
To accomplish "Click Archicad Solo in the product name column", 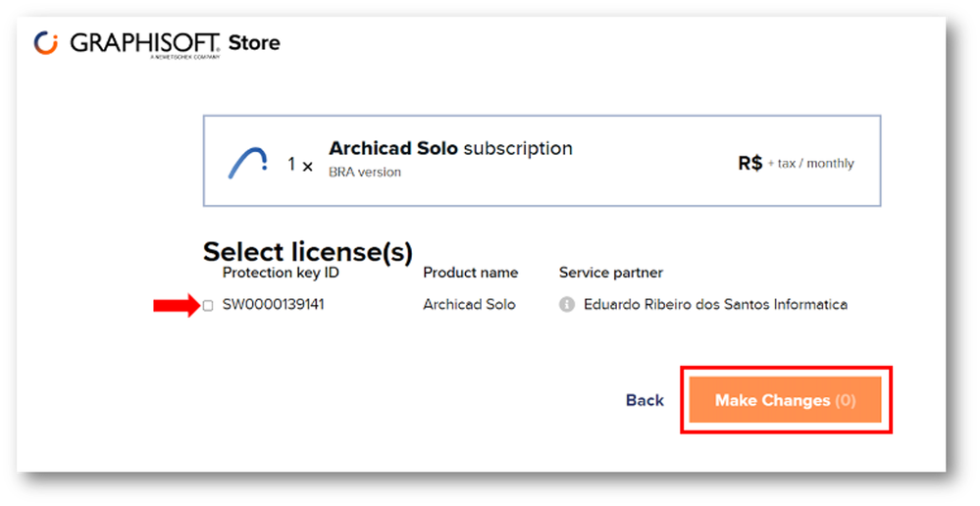I will [x=469, y=304].
